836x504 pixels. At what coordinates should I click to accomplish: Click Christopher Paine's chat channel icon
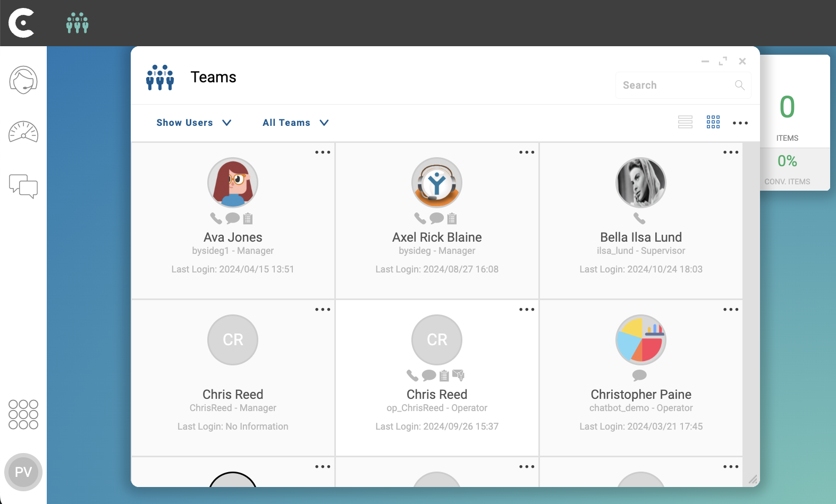(x=639, y=375)
